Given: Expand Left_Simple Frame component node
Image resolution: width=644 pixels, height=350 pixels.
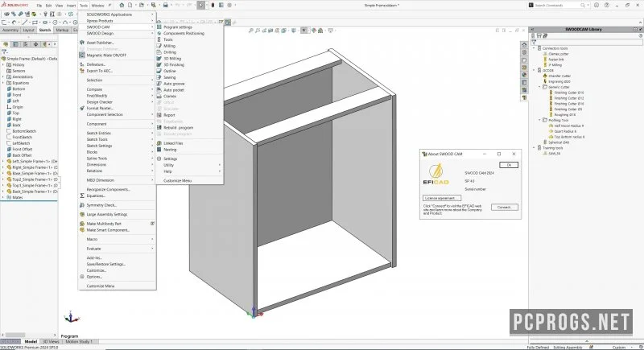Looking at the screenshot, I should pos(3,161).
